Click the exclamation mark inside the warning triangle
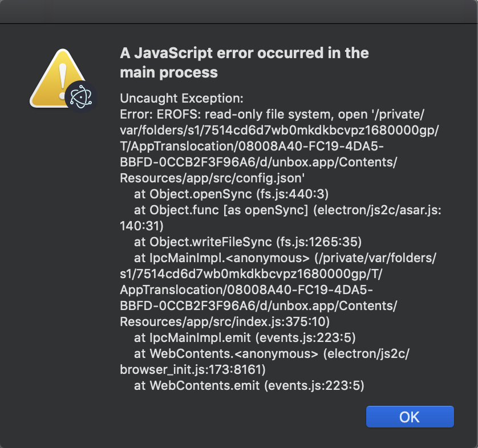The height and width of the screenshot is (448, 478). pyautogui.click(x=61, y=75)
